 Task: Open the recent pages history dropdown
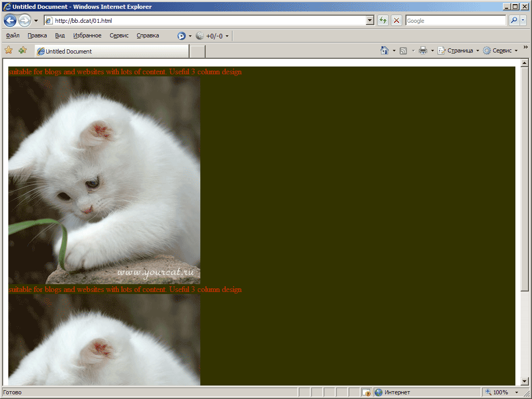tap(36, 21)
